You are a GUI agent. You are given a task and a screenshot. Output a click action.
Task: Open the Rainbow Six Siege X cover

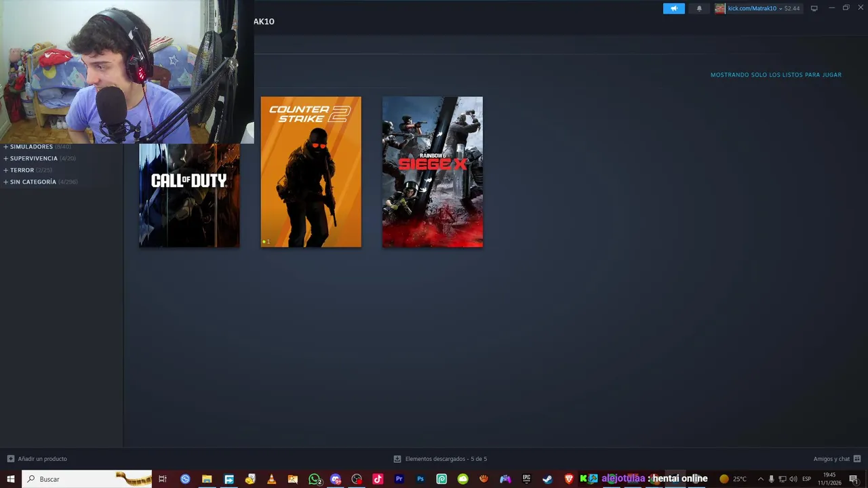[433, 172]
